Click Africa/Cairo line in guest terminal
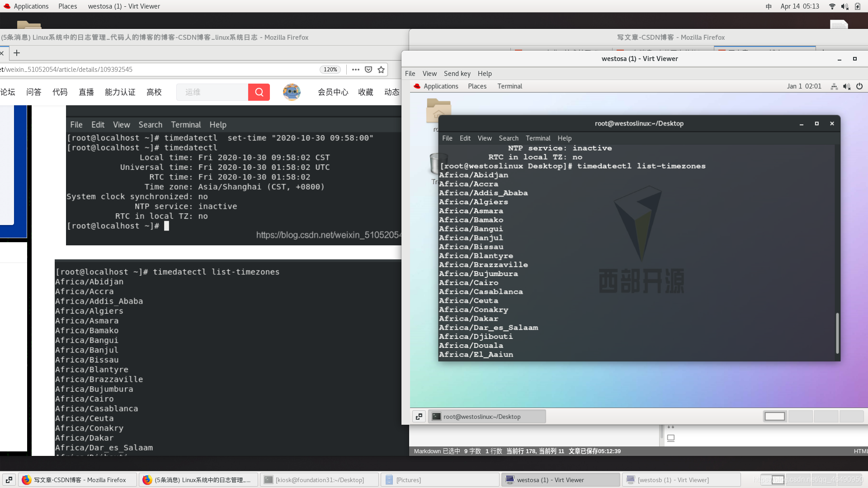The image size is (868, 488). click(468, 283)
